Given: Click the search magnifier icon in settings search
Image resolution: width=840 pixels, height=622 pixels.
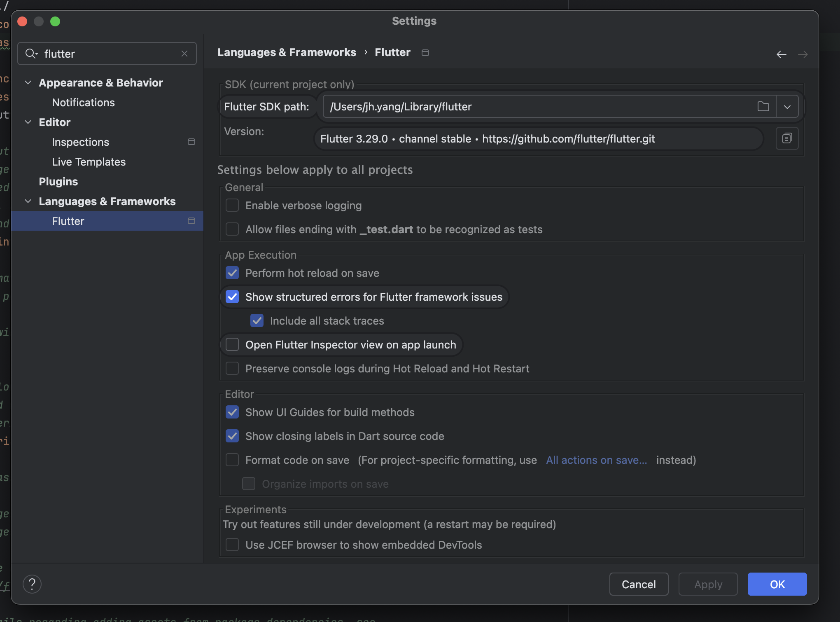Looking at the screenshot, I should (x=31, y=54).
